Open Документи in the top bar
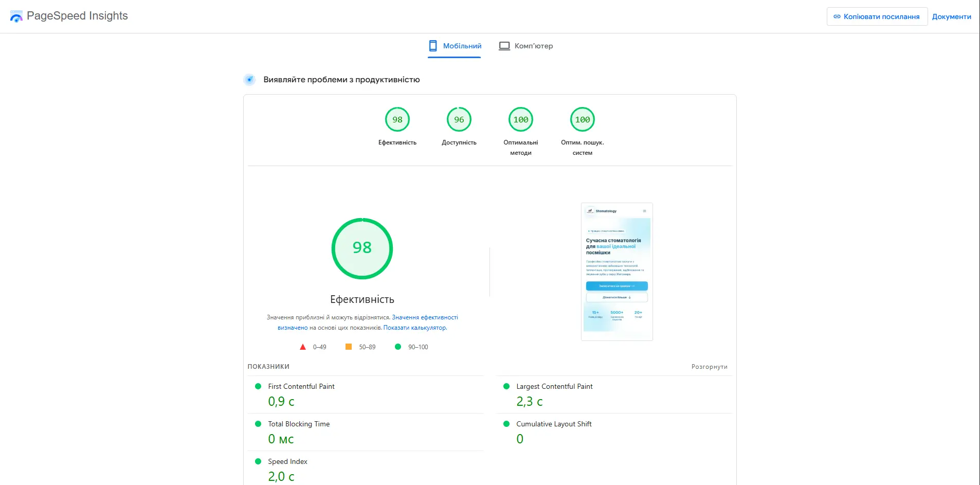 point(952,16)
